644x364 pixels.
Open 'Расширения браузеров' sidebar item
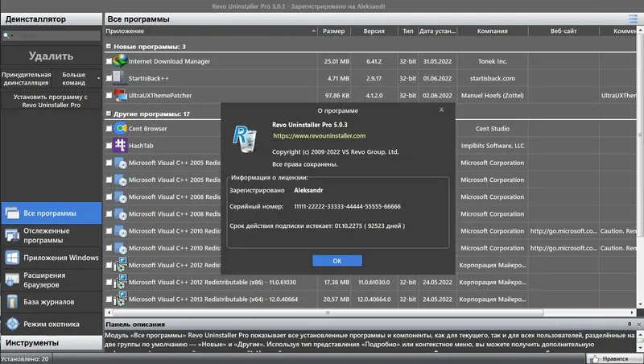(52, 279)
